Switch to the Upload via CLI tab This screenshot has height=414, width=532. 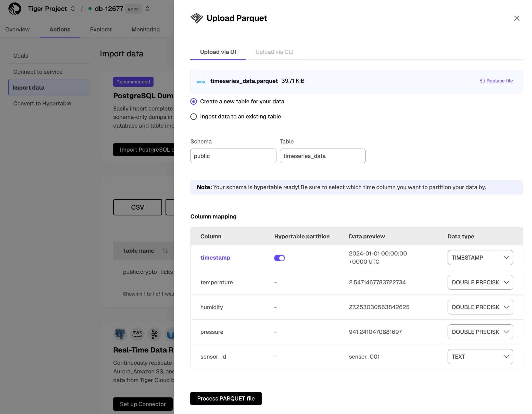pyautogui.click(x=274, y=52)
